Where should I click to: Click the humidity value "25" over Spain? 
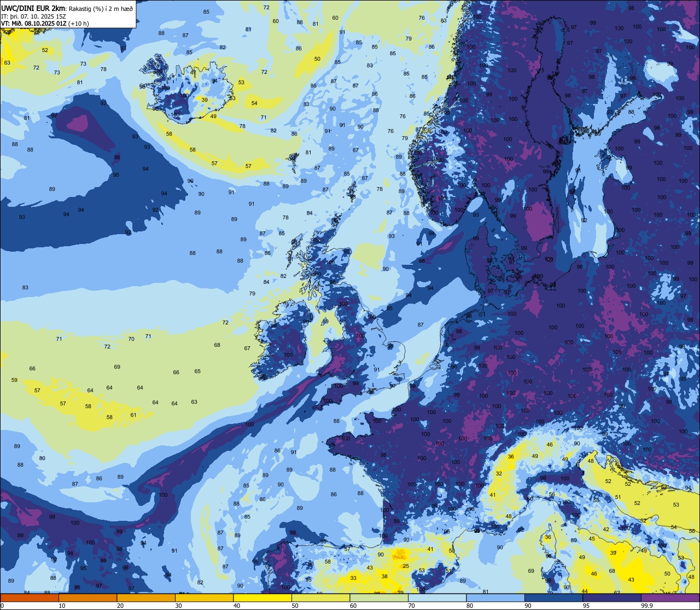[406, 566]
